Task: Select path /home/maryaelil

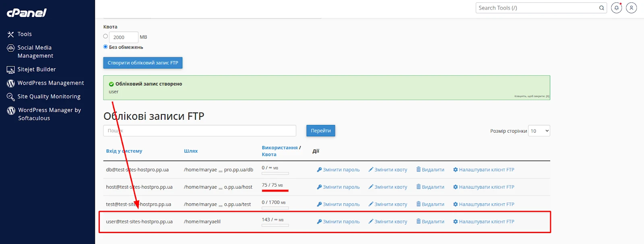Action: pyautogui.click(x=202, y=222)
